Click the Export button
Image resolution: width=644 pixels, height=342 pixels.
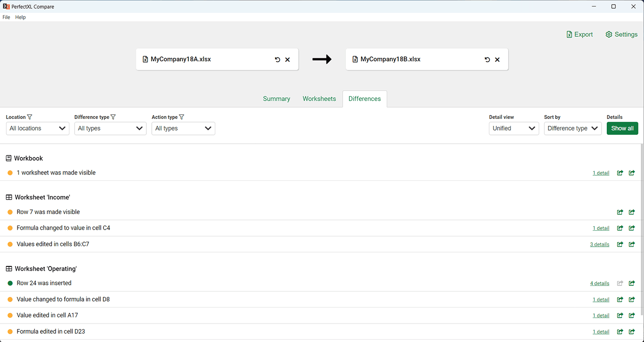(x=580, y=35)
